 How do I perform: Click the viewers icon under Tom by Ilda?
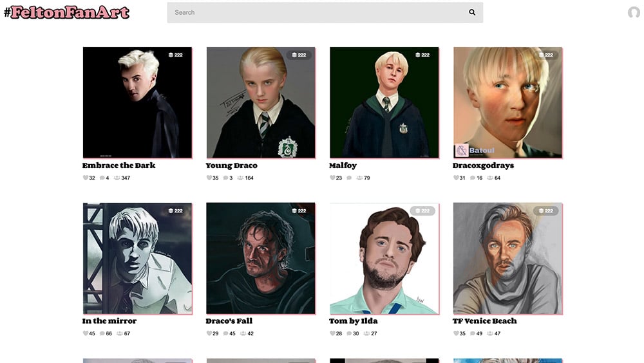tap(366, 333)
